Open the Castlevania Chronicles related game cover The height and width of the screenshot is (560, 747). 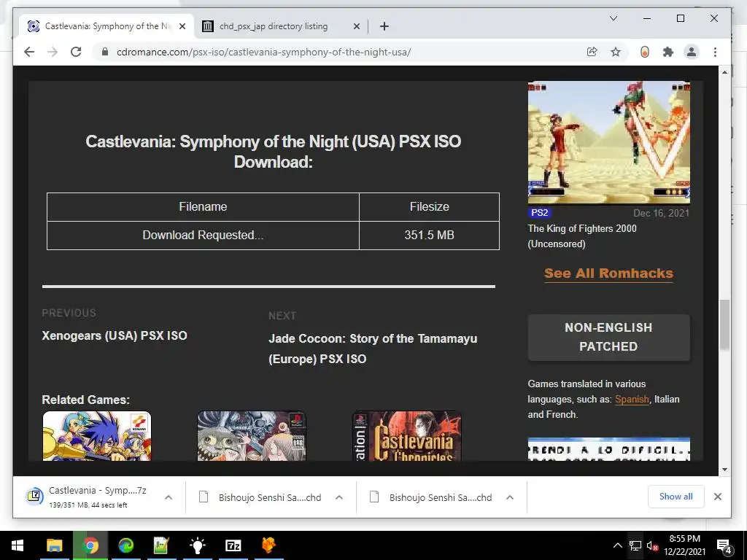[x=407, y=436]
